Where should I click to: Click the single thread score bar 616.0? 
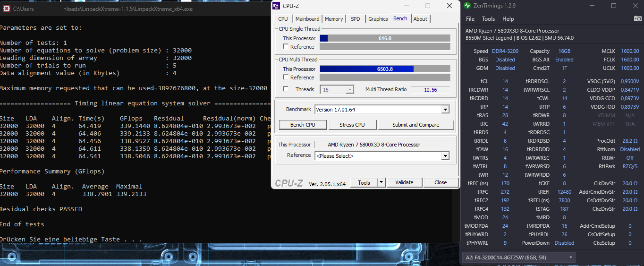click(x=385, y=38)
